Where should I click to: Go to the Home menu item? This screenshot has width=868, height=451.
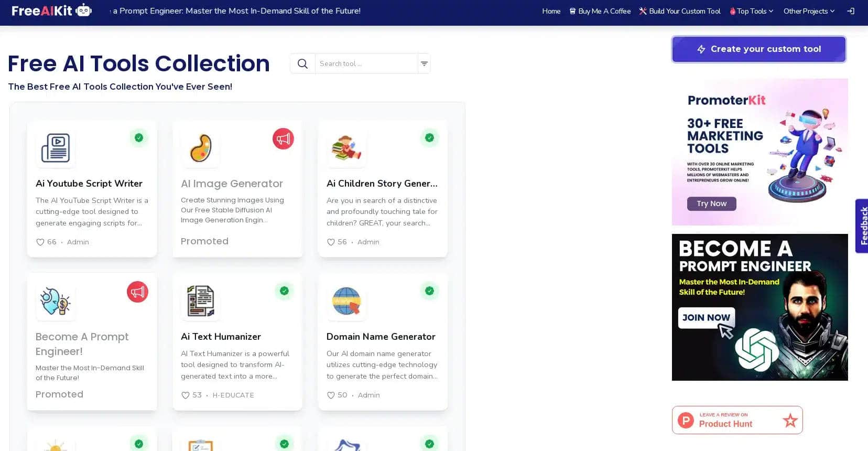coord(551,11)
